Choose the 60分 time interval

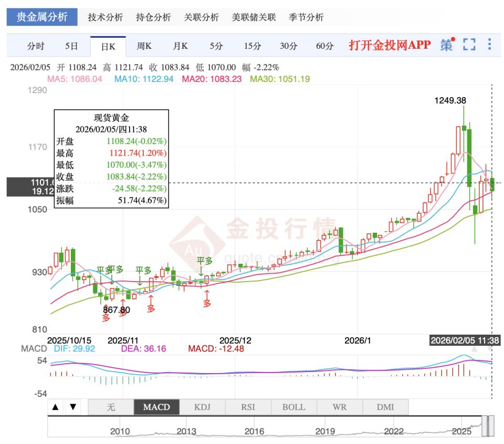pos(324,46)
